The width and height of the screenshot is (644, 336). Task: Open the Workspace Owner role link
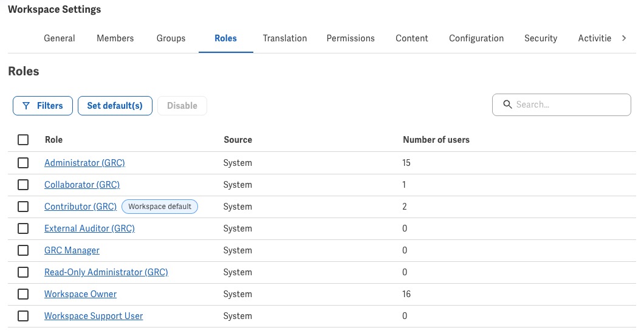point(80,294)
